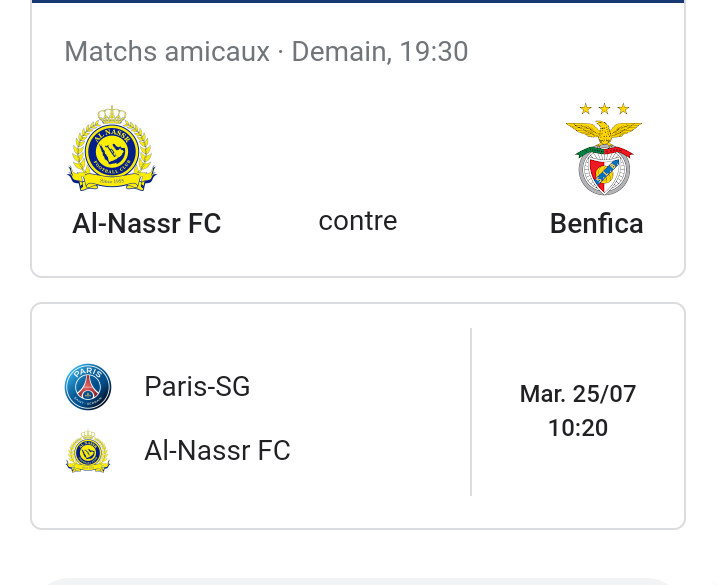Open the Paris-SG logo

[x=88, y=387]
